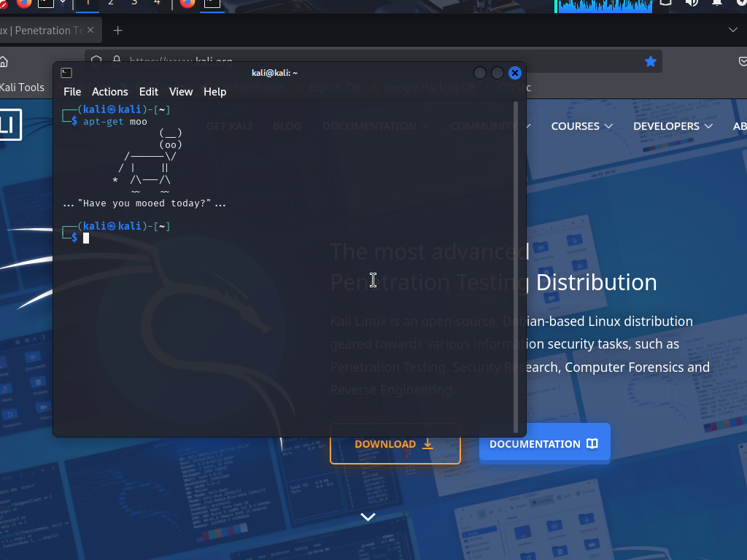Click the terminal window icon in its title bar
The image size is (747, 560).
click(66, 73)
